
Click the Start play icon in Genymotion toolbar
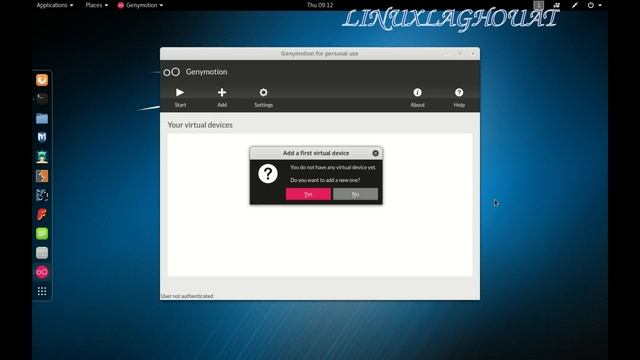180,93
